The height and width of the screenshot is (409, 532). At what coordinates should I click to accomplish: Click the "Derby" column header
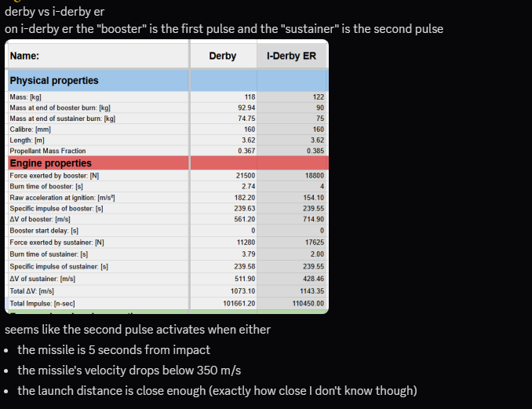223,56
